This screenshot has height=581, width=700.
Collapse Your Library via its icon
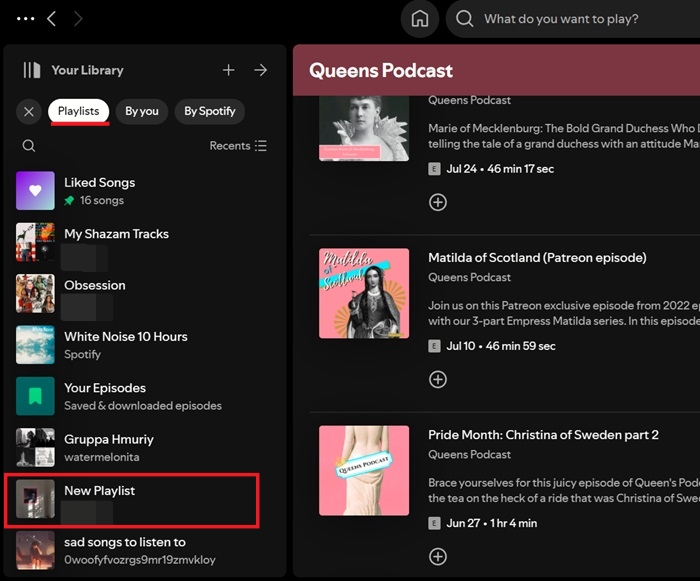point(32,70)
